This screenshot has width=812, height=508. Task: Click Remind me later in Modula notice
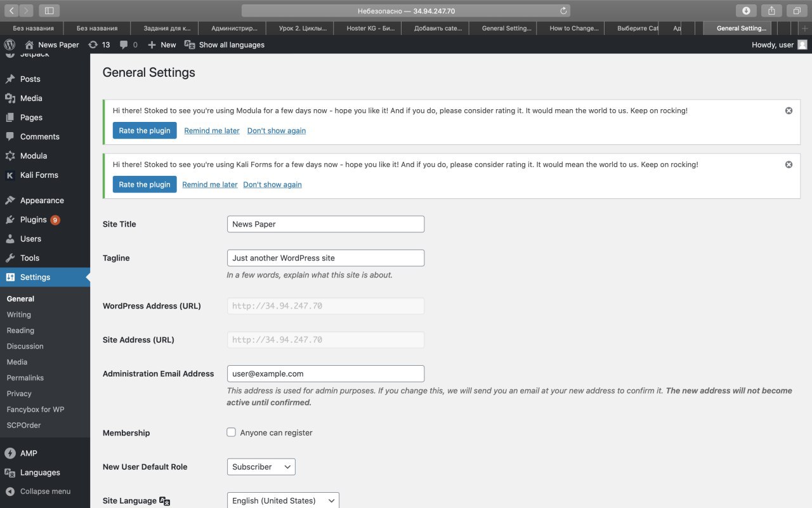tap(212, 131)
